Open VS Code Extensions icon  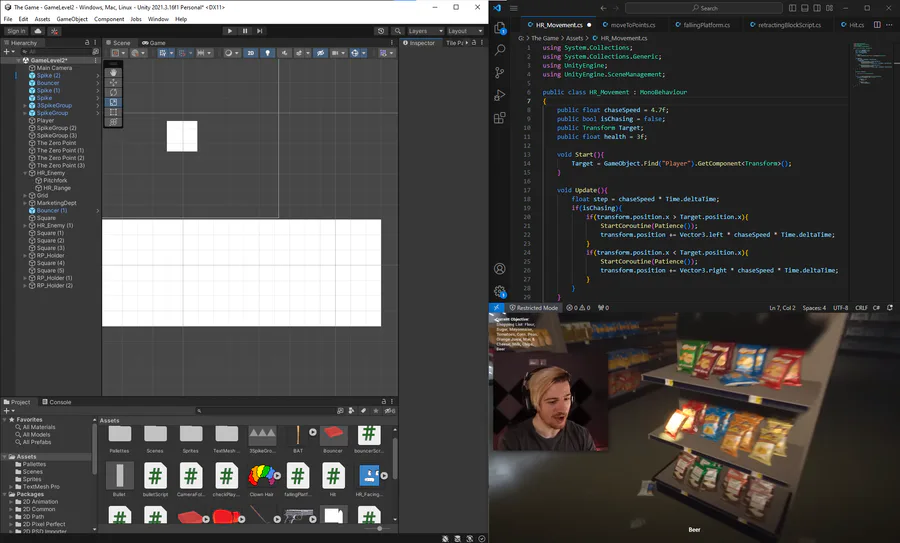pos(500,118)
